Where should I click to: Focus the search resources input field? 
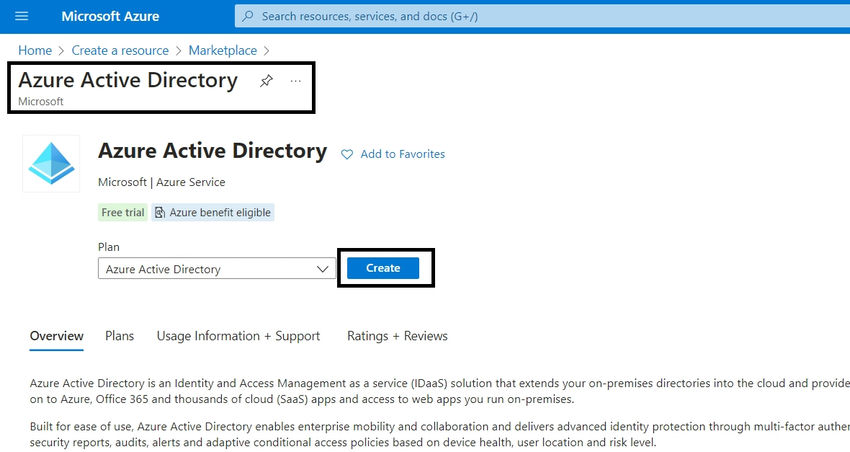pos(542,16)
